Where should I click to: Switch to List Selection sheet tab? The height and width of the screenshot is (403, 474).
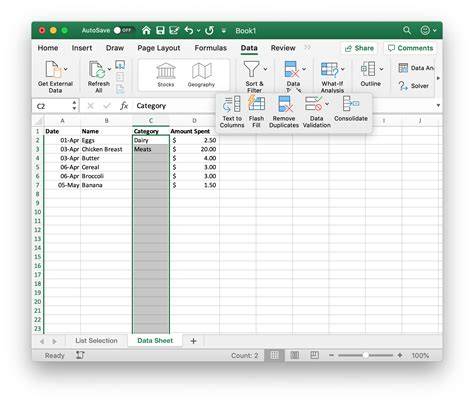pyautogui.click(x=96, y=341)
